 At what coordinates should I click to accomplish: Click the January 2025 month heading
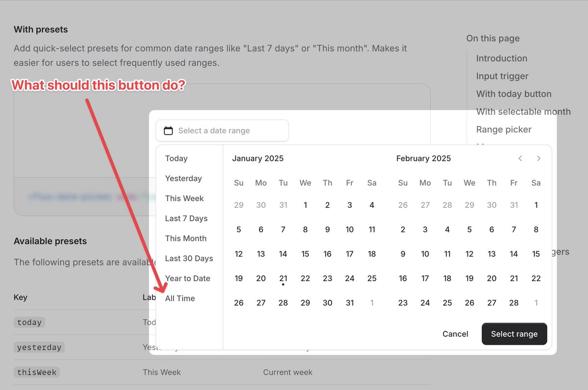tap(258, 158)
